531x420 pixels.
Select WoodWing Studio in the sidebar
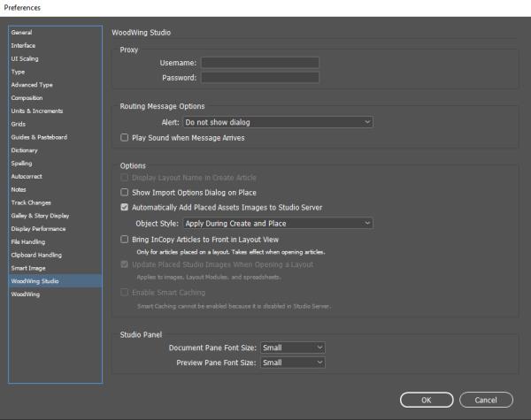[55, 281]
